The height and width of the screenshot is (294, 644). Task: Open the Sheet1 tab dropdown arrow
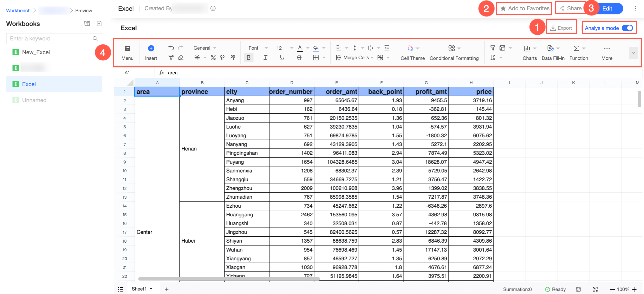(151, 289)
